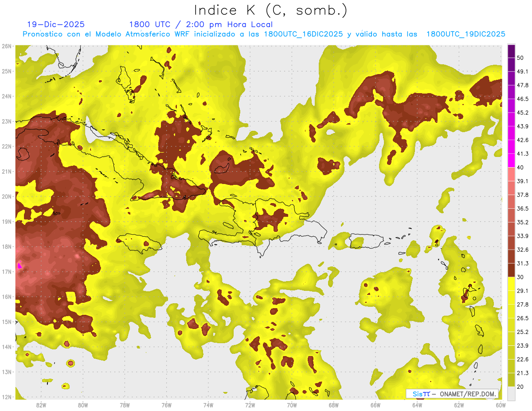Screen dimensions: 532x411
Task: Click the '26N' latitude label
Action: [x=7, y=46]
